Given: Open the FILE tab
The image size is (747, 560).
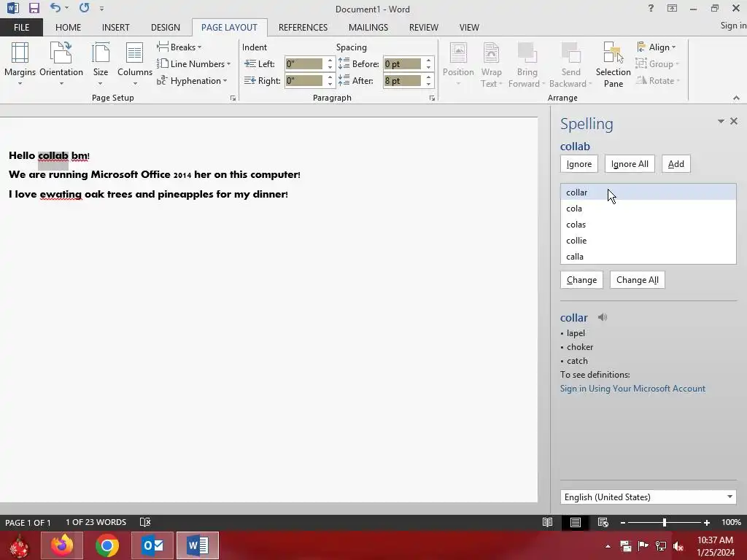Looking at the screenshot, I should coord(21,28).
